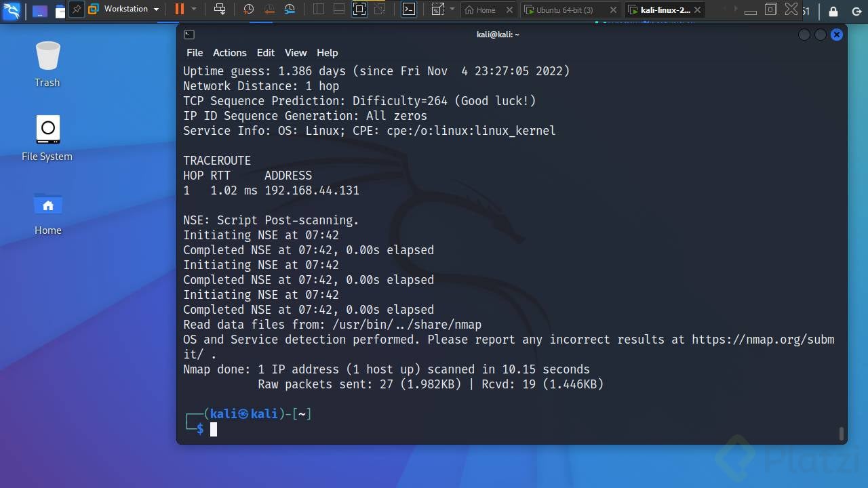Click 'IP ID Sequence Generation: All zeros' line

pos(305,116)
